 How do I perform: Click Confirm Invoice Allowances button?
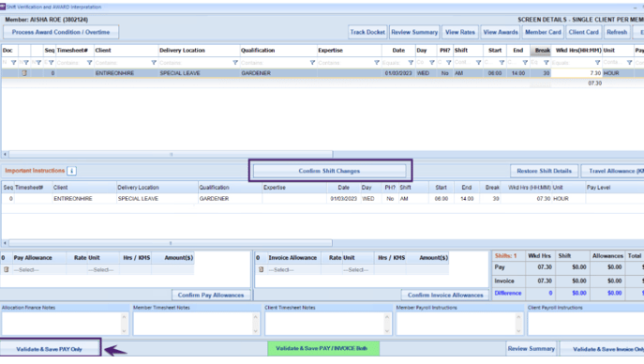(445, 295)
